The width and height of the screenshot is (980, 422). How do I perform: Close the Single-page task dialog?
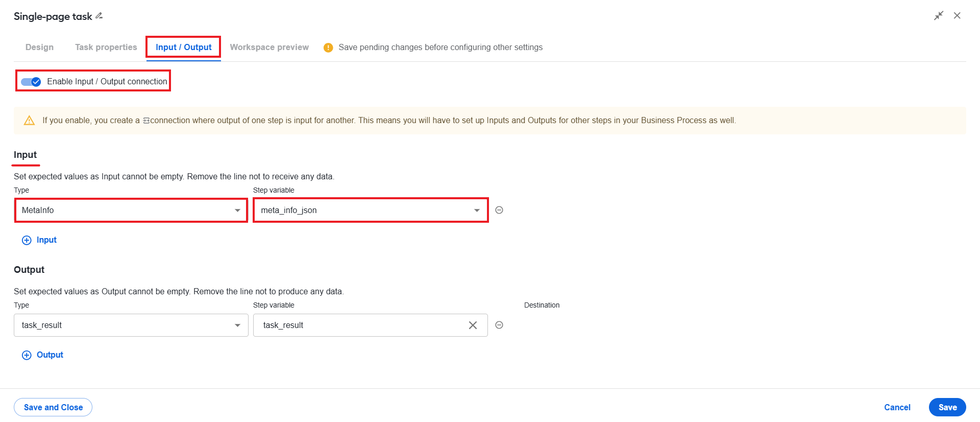(957, 16)
